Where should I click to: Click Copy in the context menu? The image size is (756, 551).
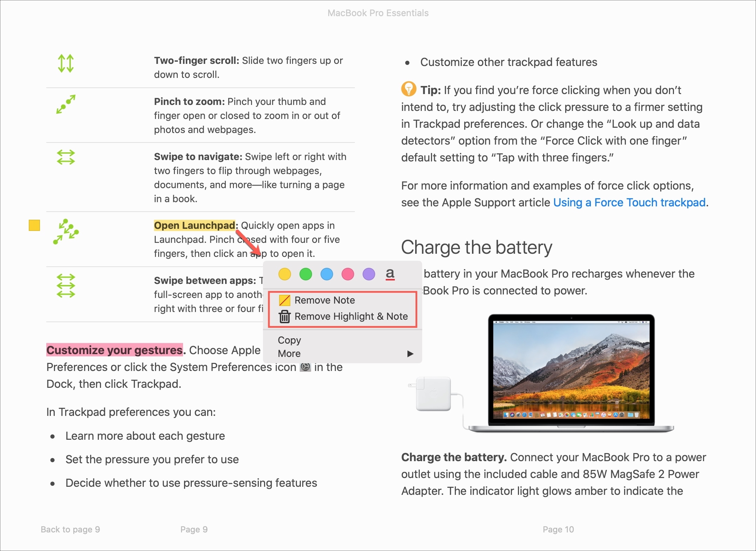coord(289,340)
